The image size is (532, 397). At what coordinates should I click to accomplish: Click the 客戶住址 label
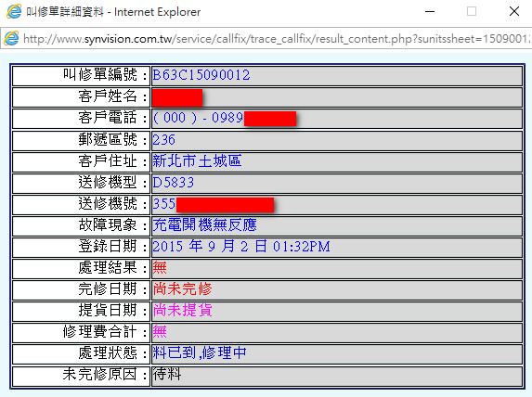tap(113, 160)
